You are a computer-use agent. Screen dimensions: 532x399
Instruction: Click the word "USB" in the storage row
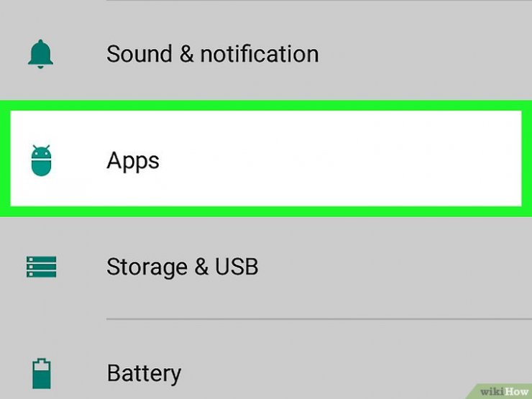point(237,266)
